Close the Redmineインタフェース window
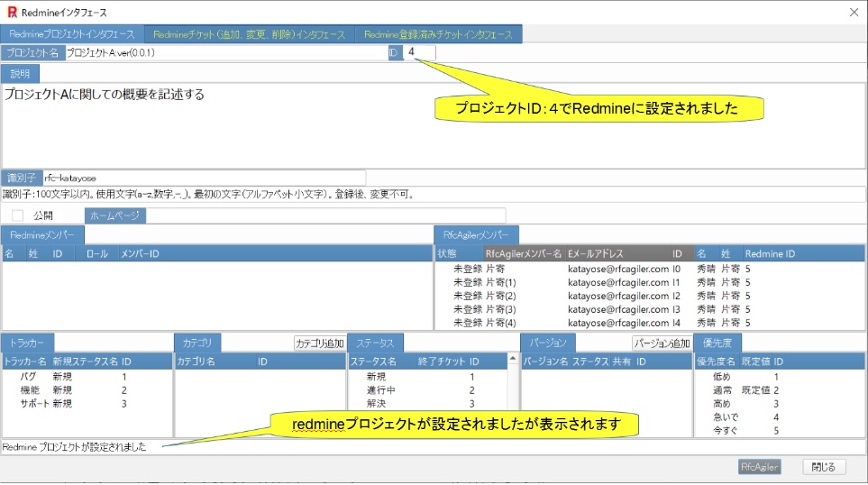This screenshot has height=485, width=868. pyautogui.click(x=854, y=13)
